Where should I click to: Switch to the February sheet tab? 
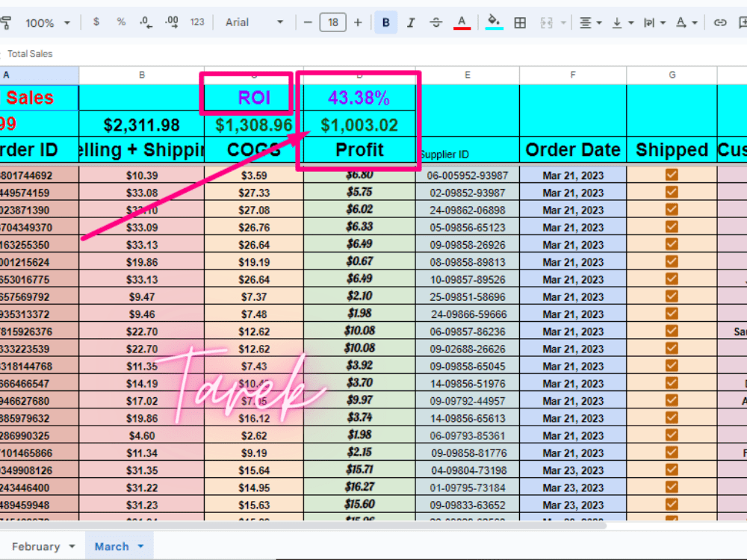point(36,547)
